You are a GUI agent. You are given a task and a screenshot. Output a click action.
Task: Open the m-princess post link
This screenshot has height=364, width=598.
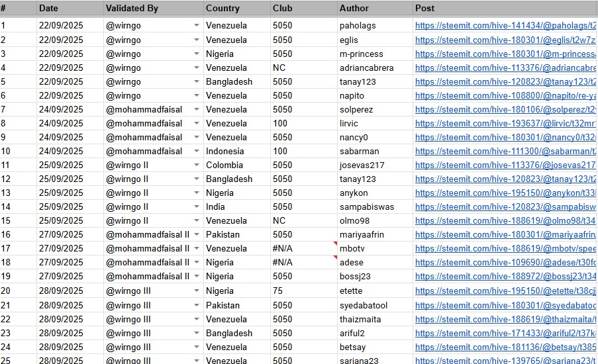click(505, 54)
